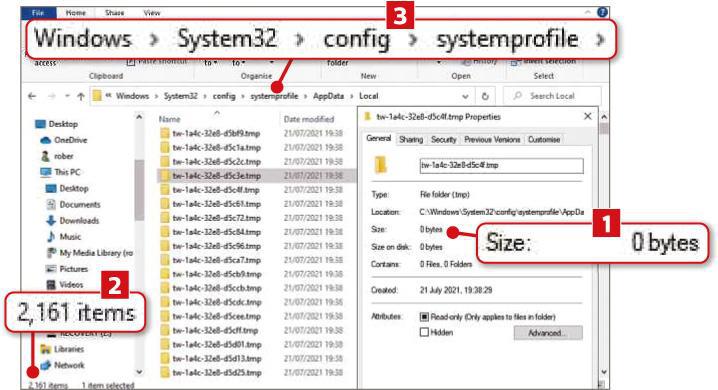Click the Back navigation arrow
718x390 pixels.
(32, 96)
